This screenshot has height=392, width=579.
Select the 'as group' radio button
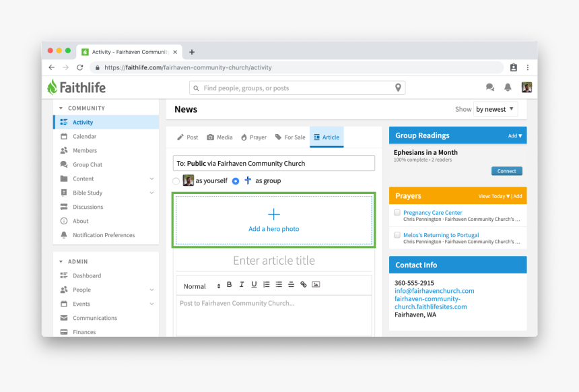click(236, 181)
